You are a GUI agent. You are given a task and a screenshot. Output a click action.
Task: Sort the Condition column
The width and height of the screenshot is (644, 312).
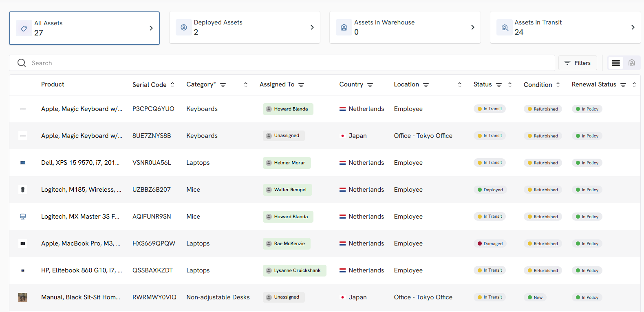[558, 85]
